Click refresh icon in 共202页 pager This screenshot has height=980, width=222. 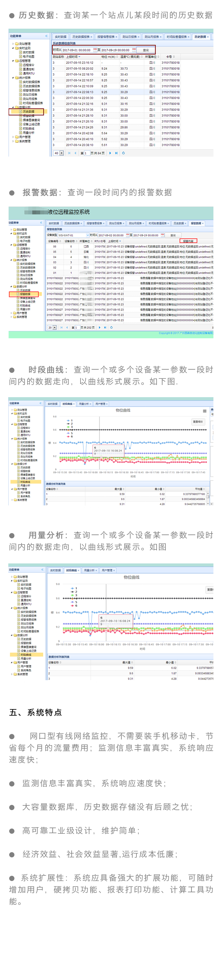(x=111, y=327)
